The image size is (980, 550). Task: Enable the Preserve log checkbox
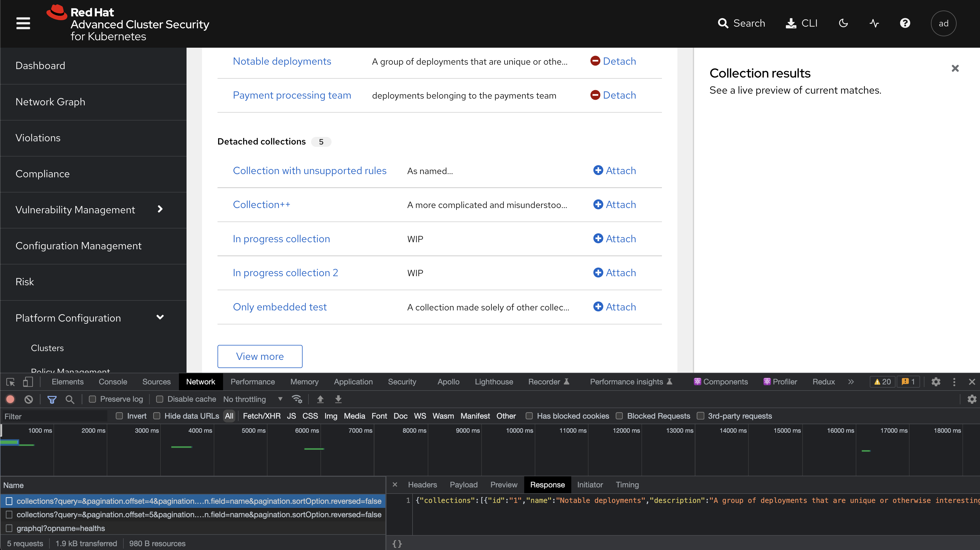[92, 399]
